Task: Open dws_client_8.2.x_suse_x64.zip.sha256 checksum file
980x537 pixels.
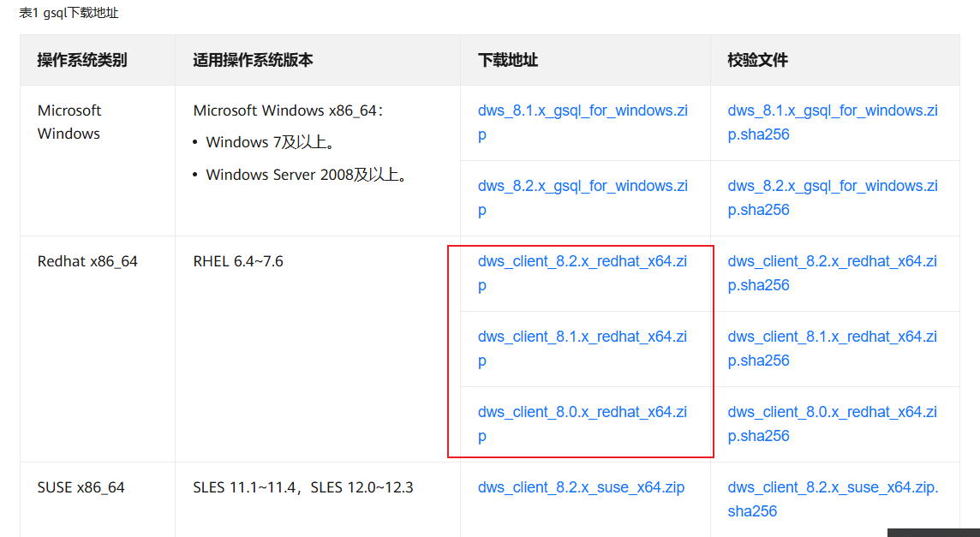Action: coord(834,498)
